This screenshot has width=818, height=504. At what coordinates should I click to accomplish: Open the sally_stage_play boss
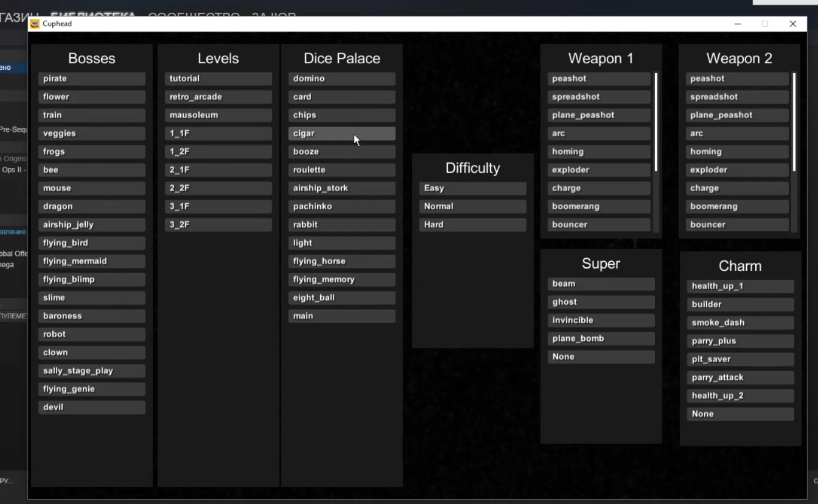coord(92,371)
